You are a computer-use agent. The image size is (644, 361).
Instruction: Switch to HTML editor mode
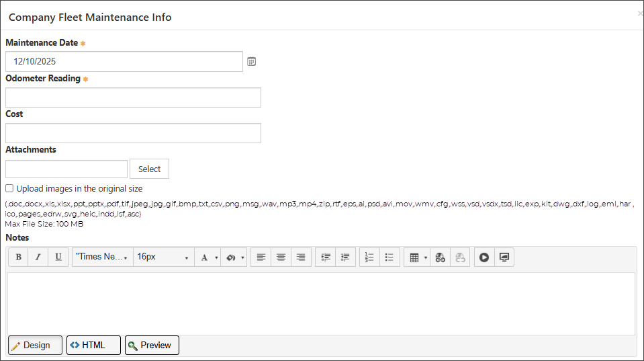[x=93, y=345]
